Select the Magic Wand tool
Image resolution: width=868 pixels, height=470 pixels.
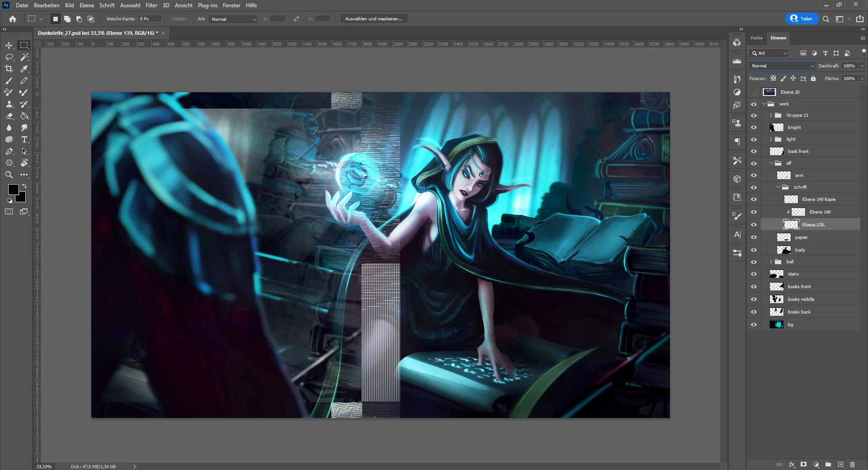(24, 57)
